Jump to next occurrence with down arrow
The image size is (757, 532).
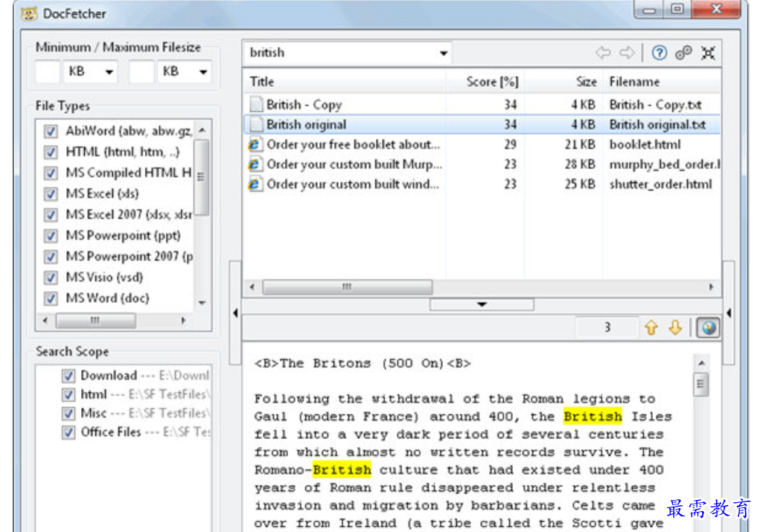[675, 328]
